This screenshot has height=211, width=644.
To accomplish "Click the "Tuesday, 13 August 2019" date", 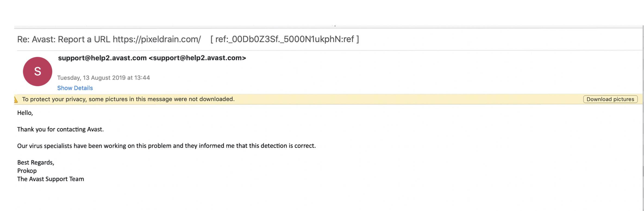I will [x=91, y=78].
